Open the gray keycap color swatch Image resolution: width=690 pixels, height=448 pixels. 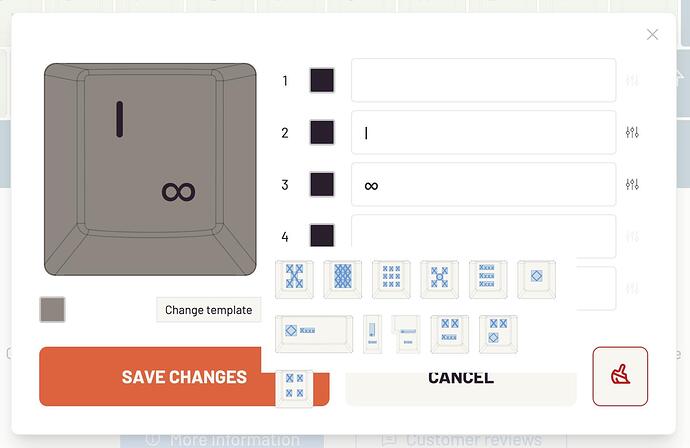(x=52, y=309)
